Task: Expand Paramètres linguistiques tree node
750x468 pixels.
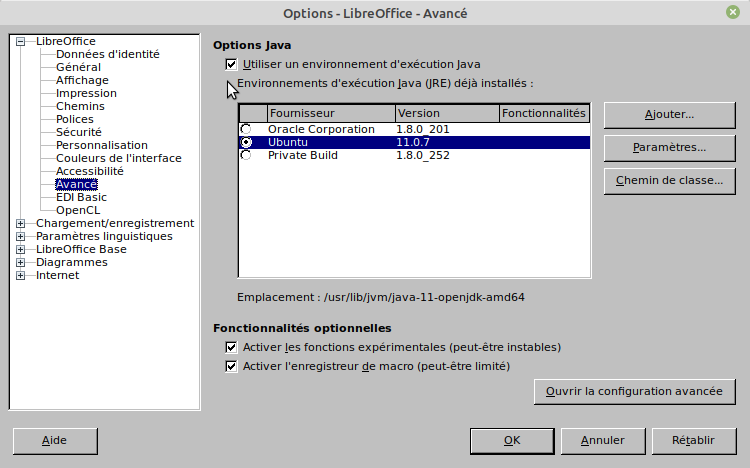Action: click(x=21, y=236)
